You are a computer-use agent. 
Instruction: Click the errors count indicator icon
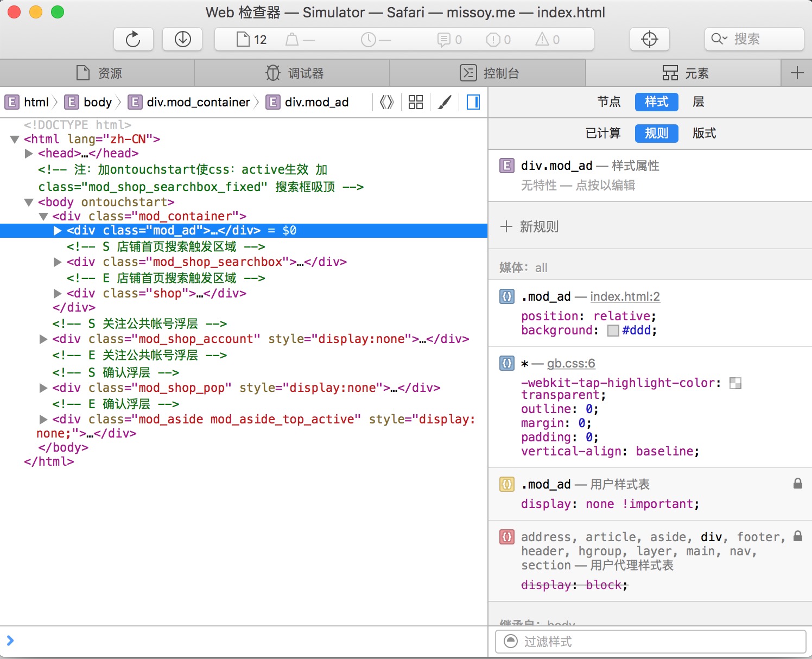(x=493, y=39)
